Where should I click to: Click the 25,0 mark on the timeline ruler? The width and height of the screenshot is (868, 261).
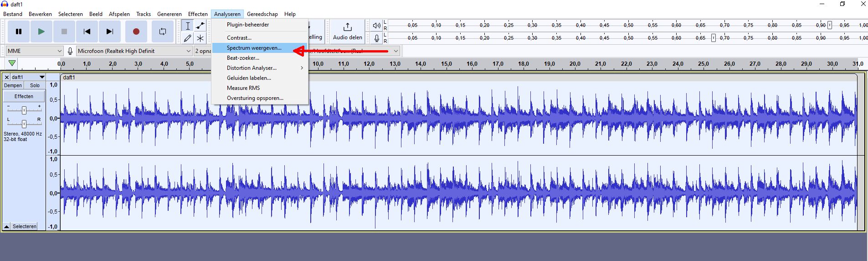coord(704,64)
